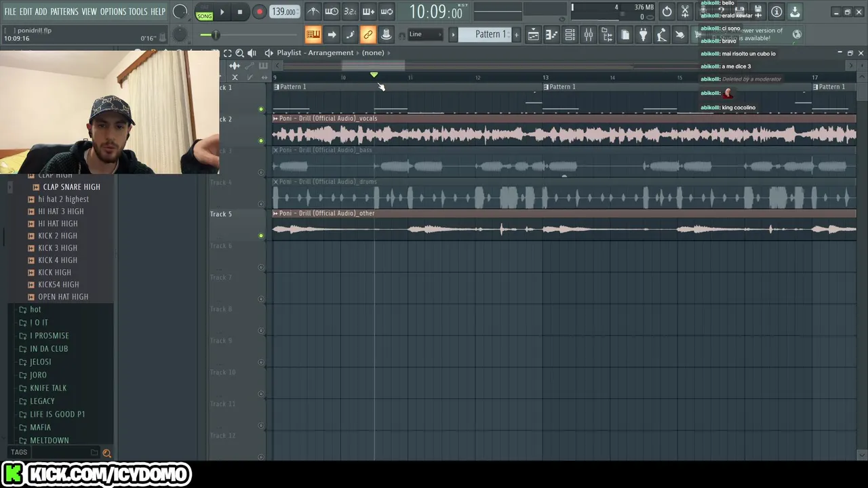Image resolution: width=868 pixels, height=488 pixels.
Task: Click the playlist fullscreen frame icon
Action: (x=228, y=53)
